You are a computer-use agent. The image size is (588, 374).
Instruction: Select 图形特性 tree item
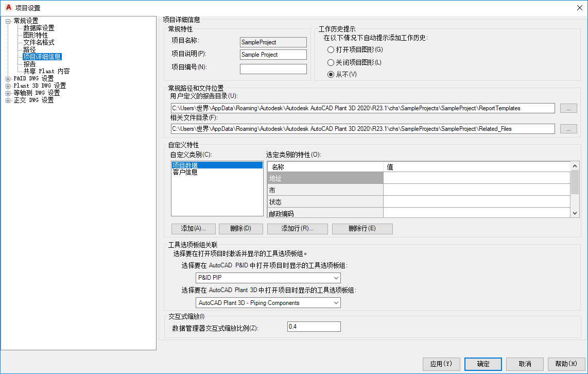(36, 35)
